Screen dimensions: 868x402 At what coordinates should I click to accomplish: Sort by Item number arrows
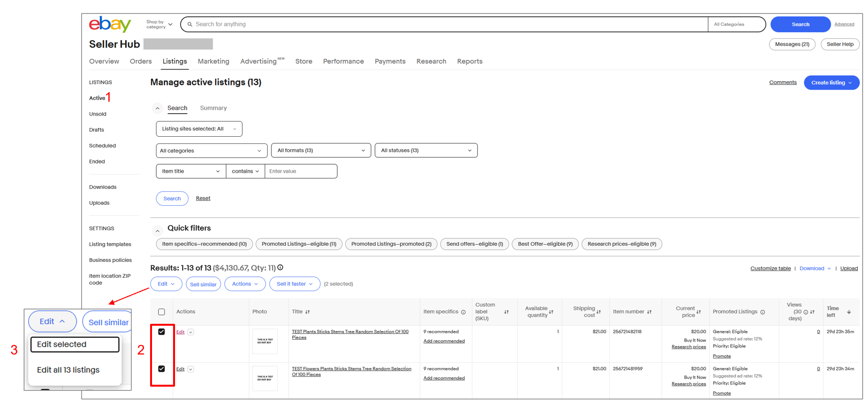point(649,312)
